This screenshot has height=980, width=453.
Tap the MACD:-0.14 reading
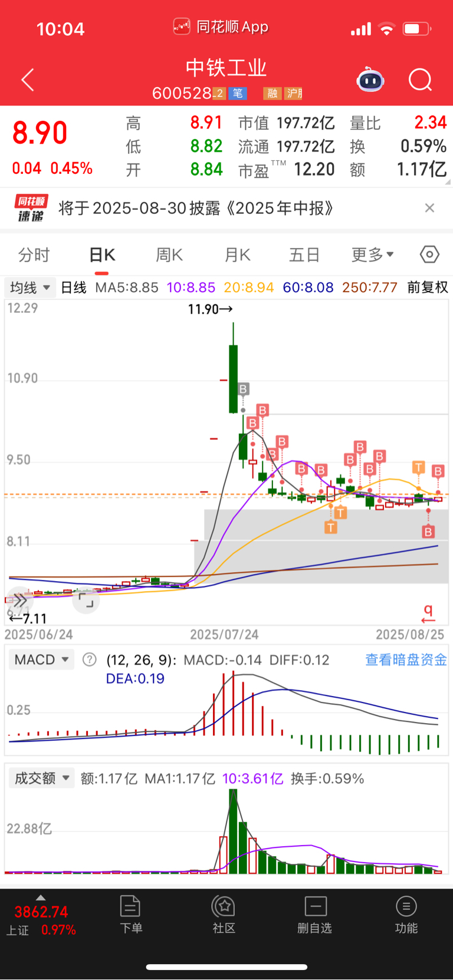point(222,660)
